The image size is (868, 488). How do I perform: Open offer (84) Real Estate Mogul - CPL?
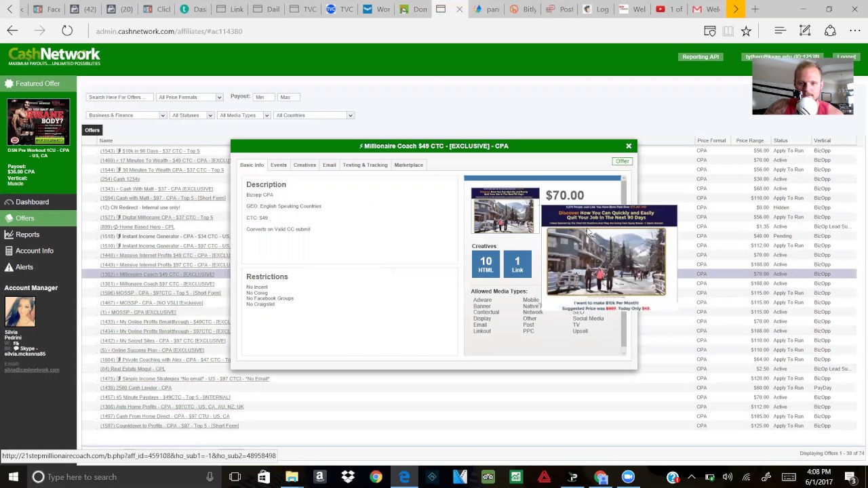(132, 369)
